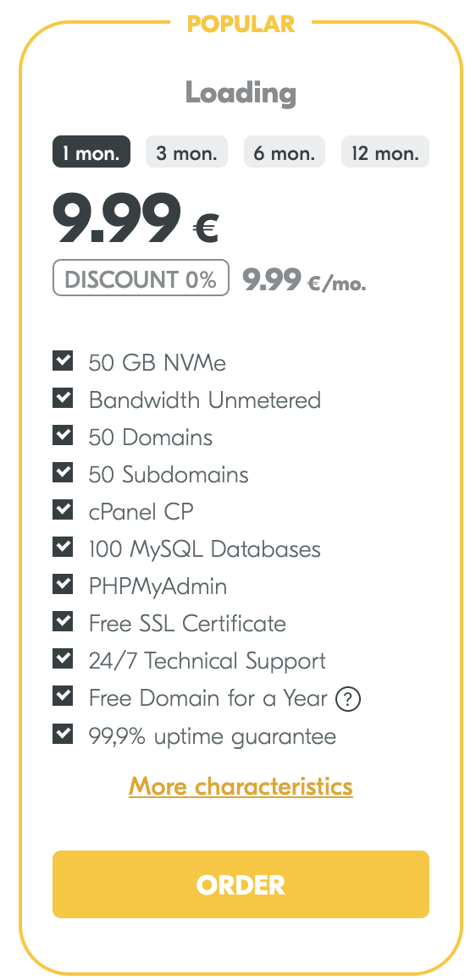
Task: Click checkmark beside PHPMyAdmin
Action: point(63,585)
